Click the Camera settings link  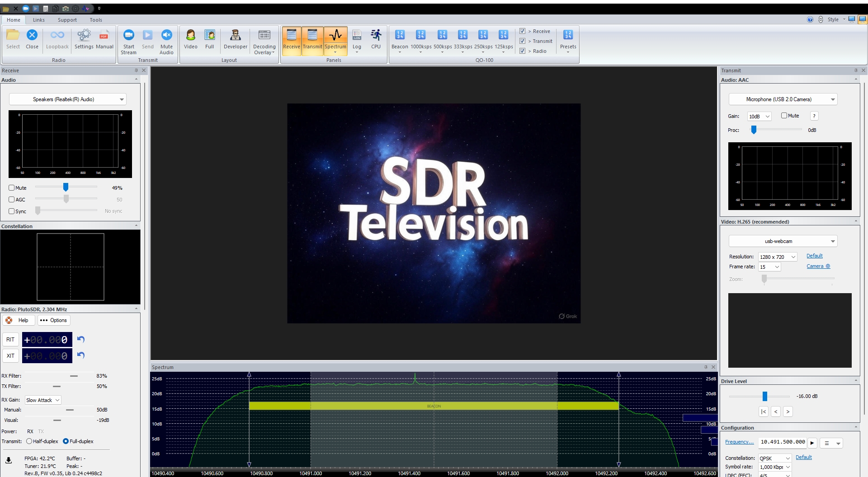coord(818,266)
